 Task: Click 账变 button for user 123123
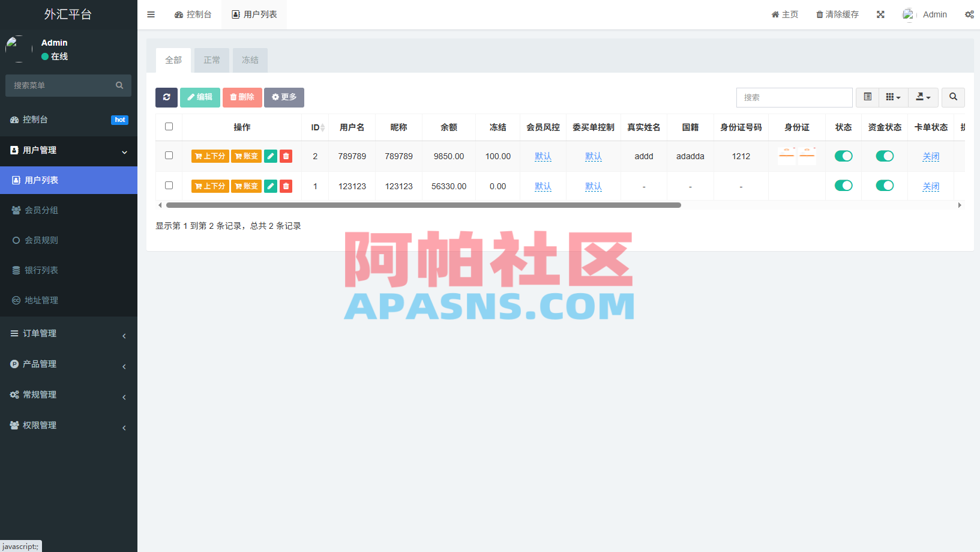(x=247, y=186)
